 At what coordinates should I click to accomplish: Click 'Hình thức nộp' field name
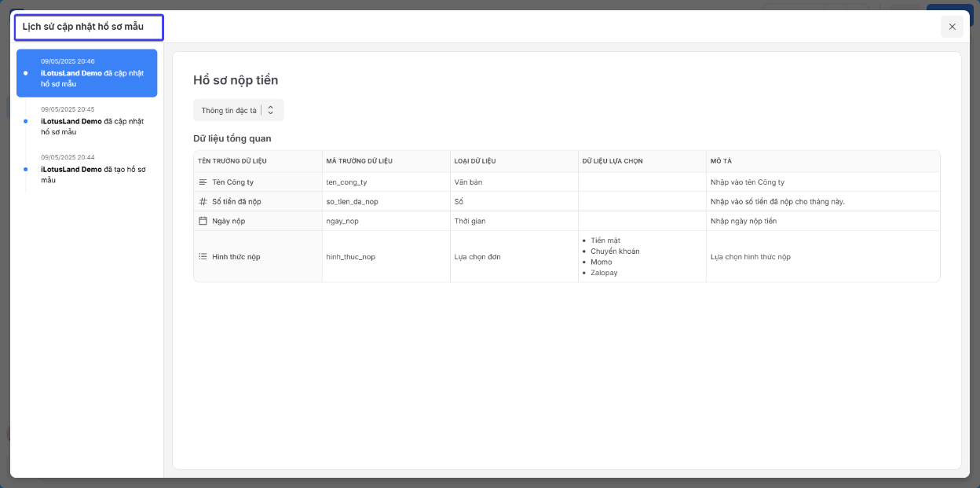[236, 257]
